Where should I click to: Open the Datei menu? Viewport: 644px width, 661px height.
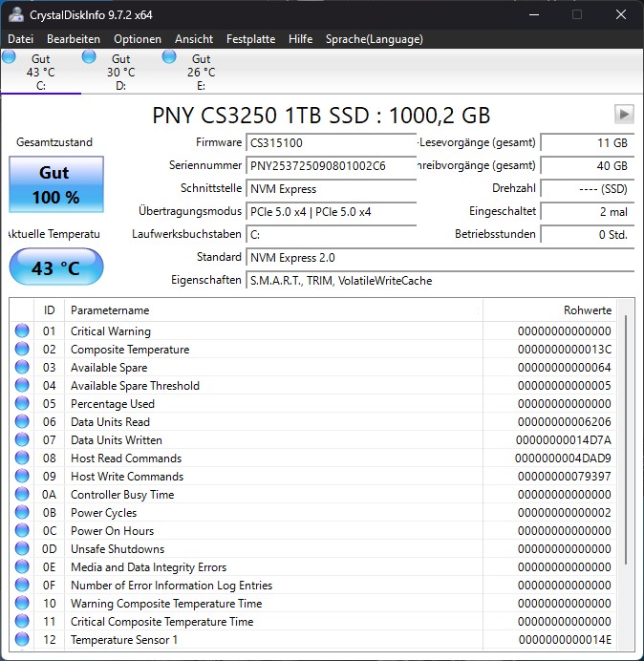(x=20, y=39)
